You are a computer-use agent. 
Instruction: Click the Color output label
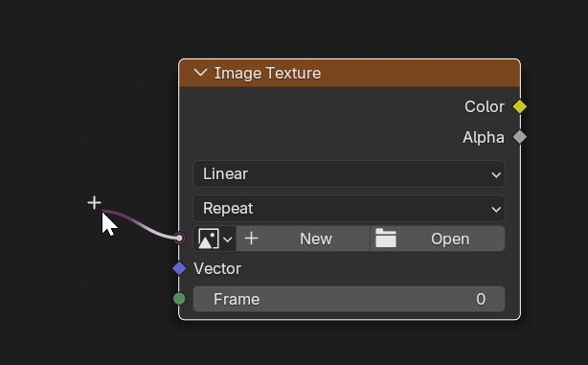(485, 106)
